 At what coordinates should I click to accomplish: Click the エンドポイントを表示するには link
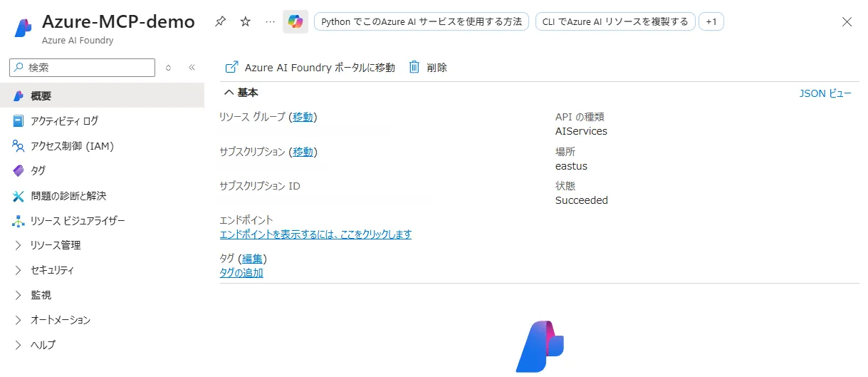tap(315, 234)
